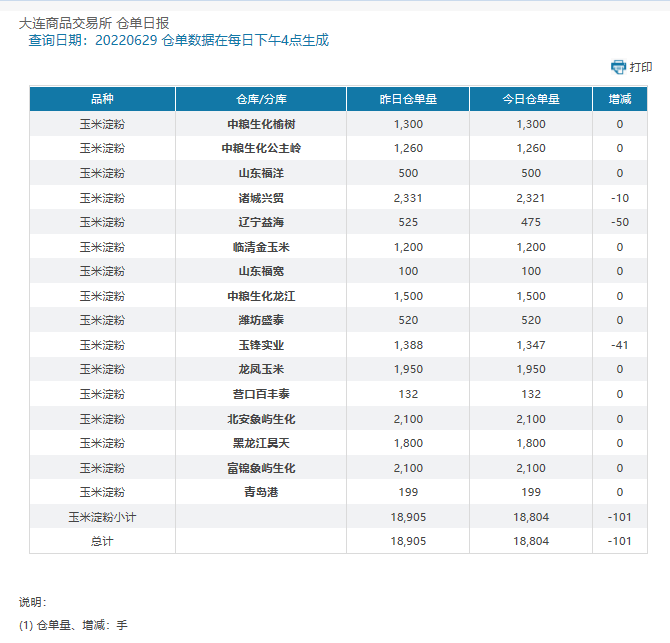Select the 今日仓单量 column header
Screen dimensions: 670x643
(x=530, y=99)
